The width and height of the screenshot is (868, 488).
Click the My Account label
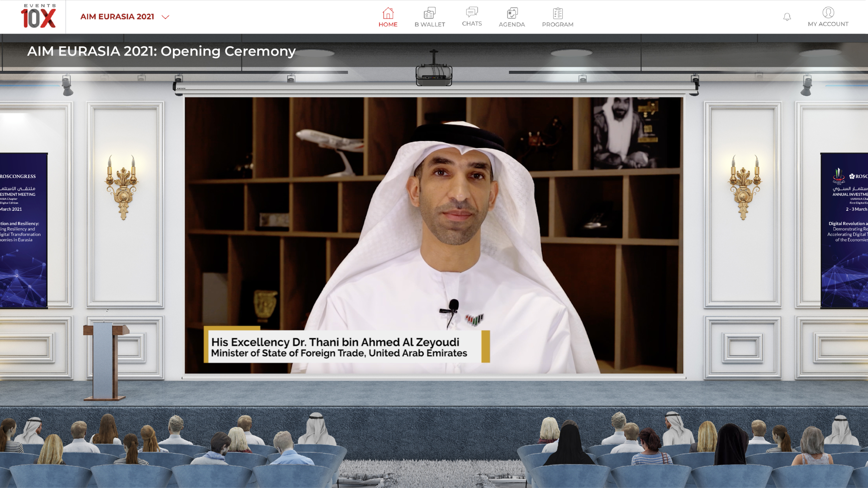point(828,24)
